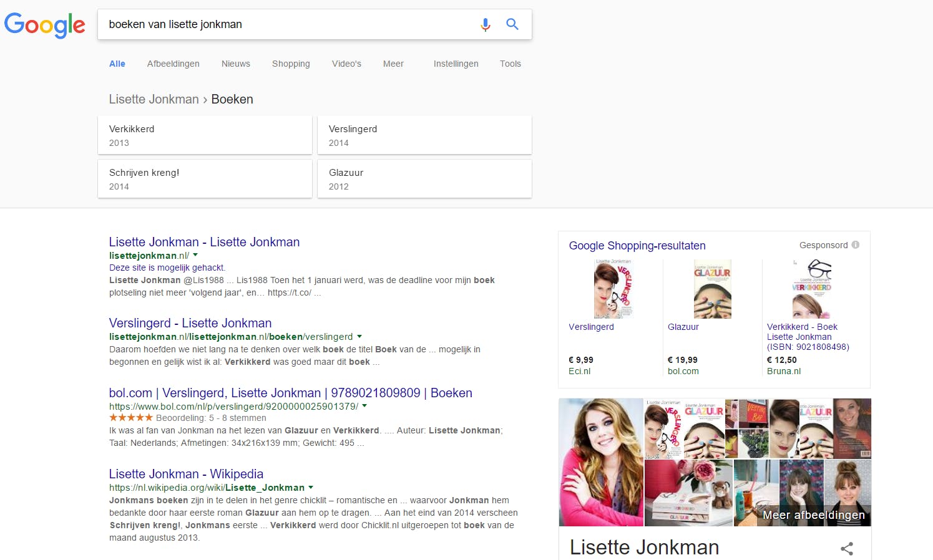Click the Glazuur book cover in Shopping results
This screenshot has height=560, width=933.
(x=712, y=289)
